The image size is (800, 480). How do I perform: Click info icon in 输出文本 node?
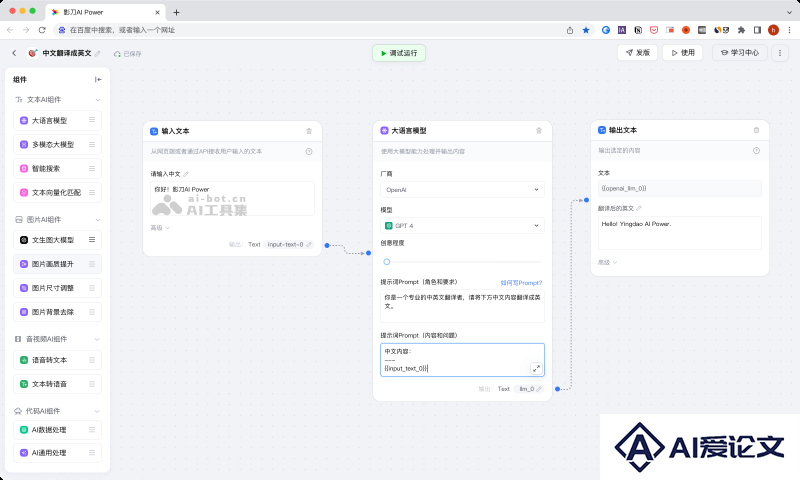click(756, 150)
